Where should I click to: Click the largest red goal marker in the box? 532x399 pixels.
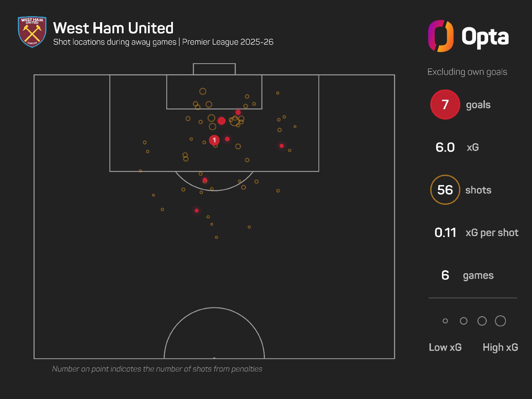pos(221,121)
